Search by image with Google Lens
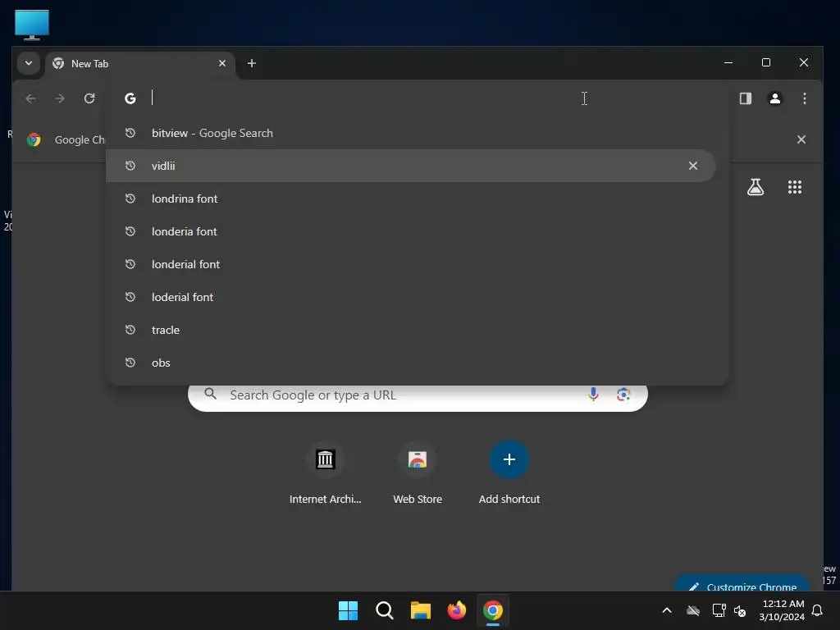The height and width of the screenshot is (630, 840). tap(623, 395)
